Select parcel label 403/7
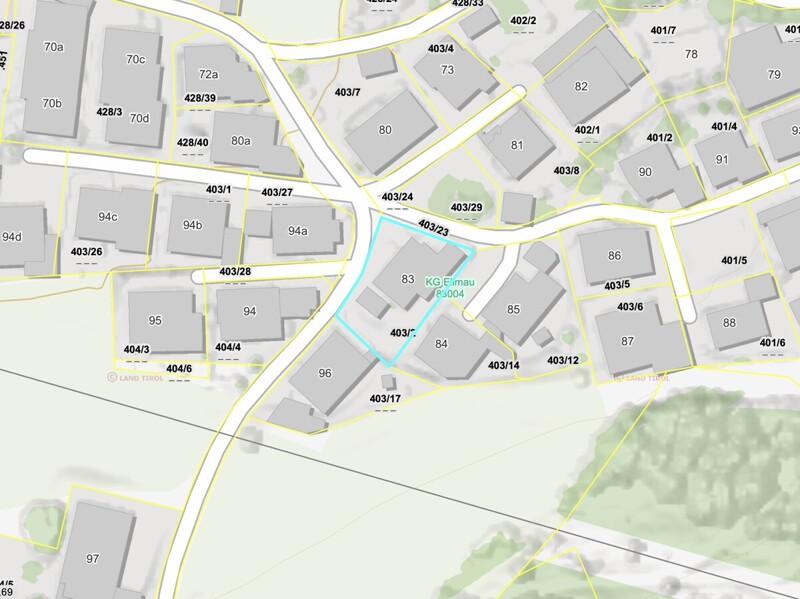 coord(347,92)
